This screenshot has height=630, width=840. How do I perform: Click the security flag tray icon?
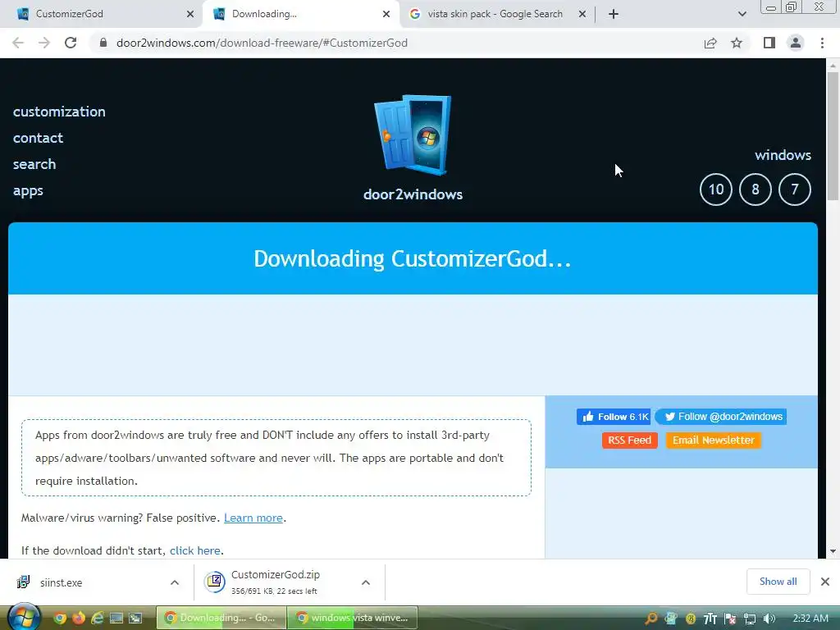pos(729,619)
